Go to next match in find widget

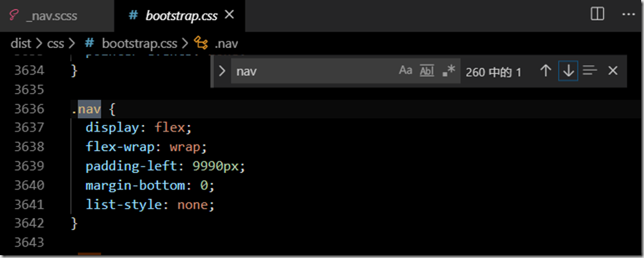pyautogui.click(x=568, y=71)
